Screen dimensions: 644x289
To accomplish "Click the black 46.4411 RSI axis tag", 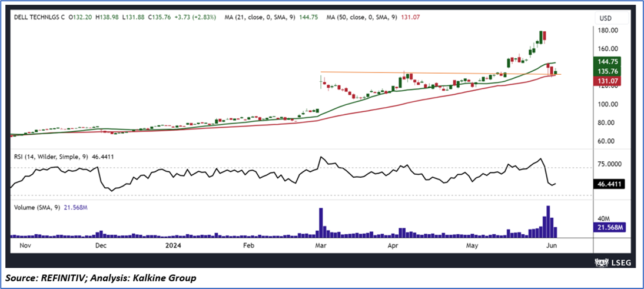I will click(609, 185).
